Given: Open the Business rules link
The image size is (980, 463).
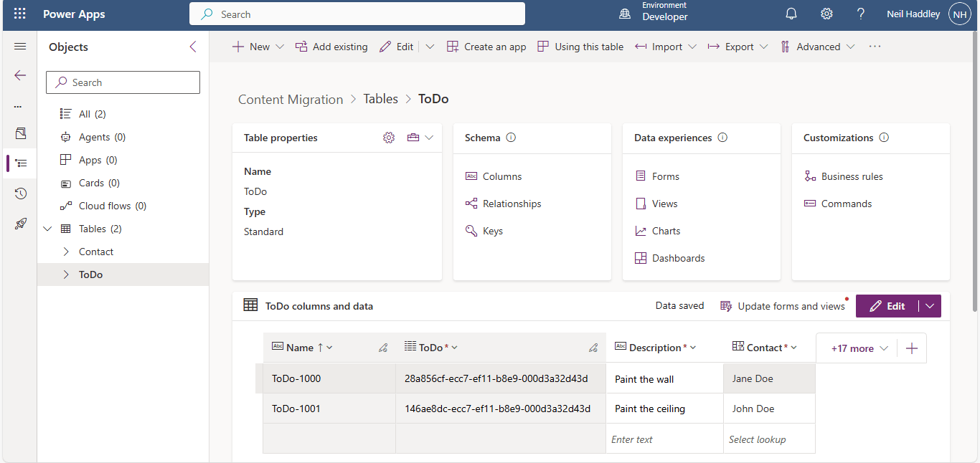Looking at the screenshot, I should 852,176.
